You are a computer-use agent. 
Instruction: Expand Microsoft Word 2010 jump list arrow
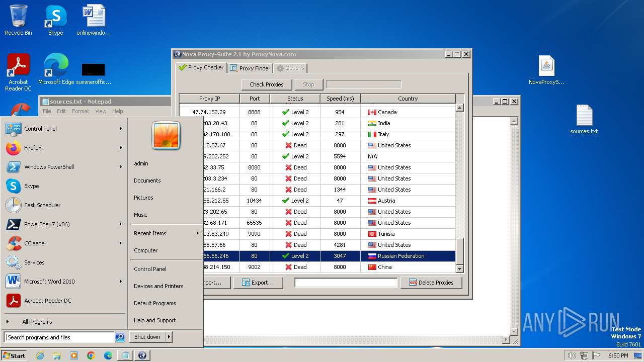pos(121,282)
